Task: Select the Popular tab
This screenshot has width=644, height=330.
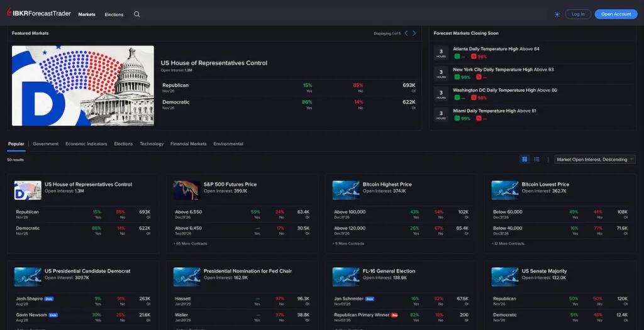Action: coord(16,144)
